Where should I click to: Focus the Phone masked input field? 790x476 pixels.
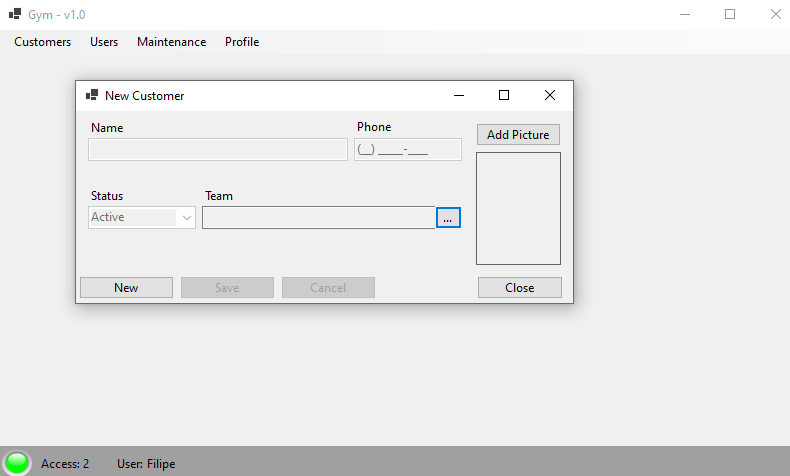pos(408,150)
